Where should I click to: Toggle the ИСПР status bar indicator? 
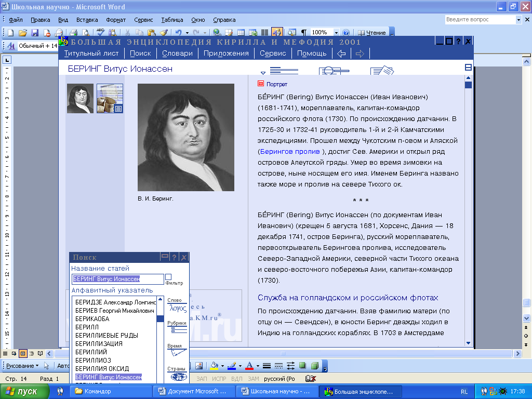(x=219, y=379)
